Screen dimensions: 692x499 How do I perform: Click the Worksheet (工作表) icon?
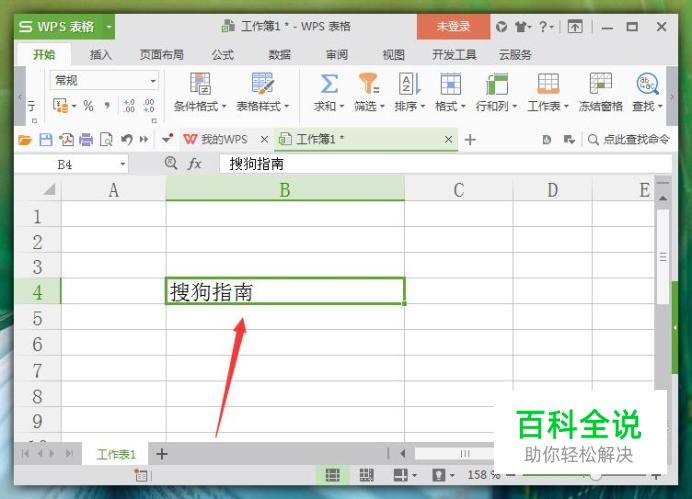tap(548, 84)
